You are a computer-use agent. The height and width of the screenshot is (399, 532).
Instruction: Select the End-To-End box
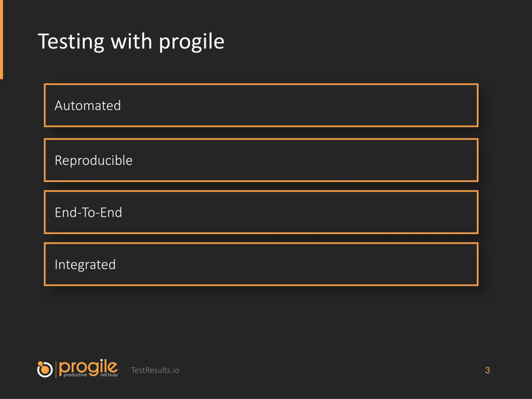tap(261, 212)
